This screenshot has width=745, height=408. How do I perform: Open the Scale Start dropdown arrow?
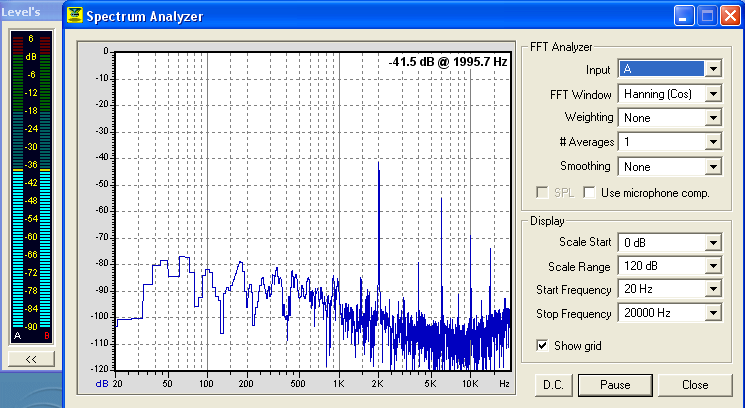(713, 243)
